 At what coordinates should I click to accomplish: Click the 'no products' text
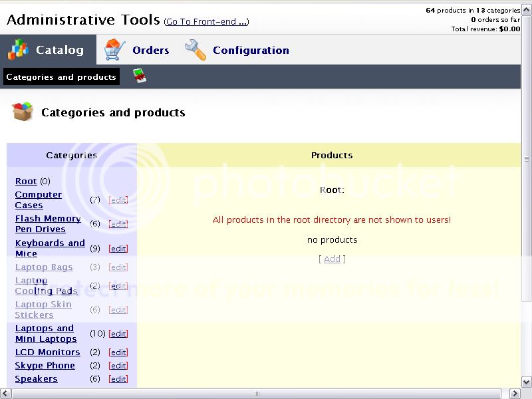(x=332, y=240)
